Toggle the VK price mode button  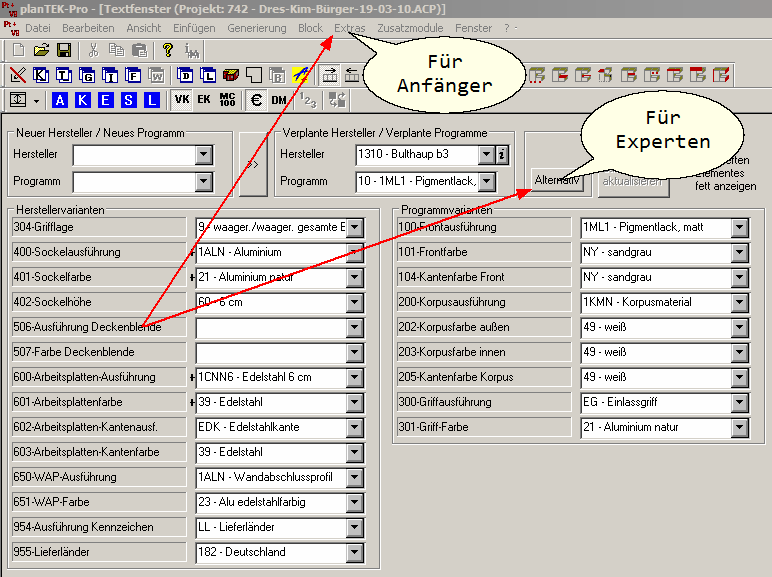click(181, 100)
